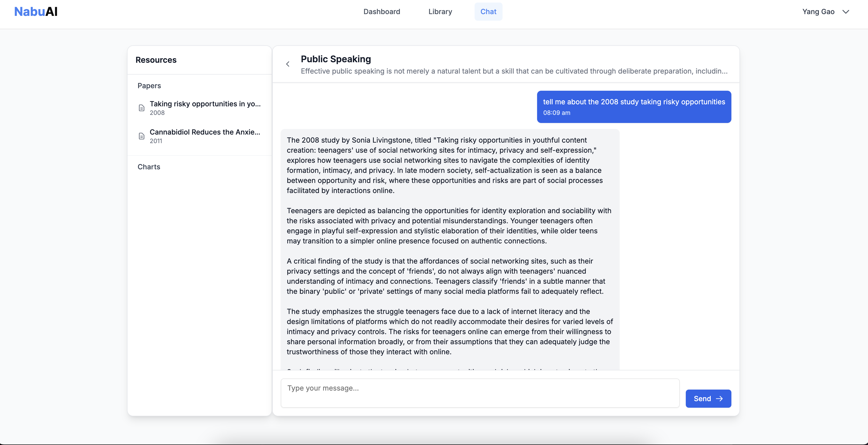Click the Charts section heading
The width and height of the screenshot is (868, 445).
(x=149, y=167)
